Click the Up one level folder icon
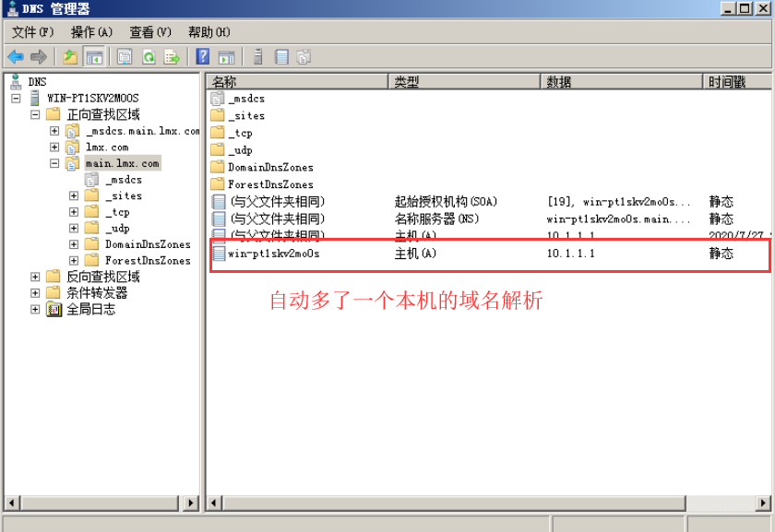Screen dimensions: 775x532 [x=70, y=57]
